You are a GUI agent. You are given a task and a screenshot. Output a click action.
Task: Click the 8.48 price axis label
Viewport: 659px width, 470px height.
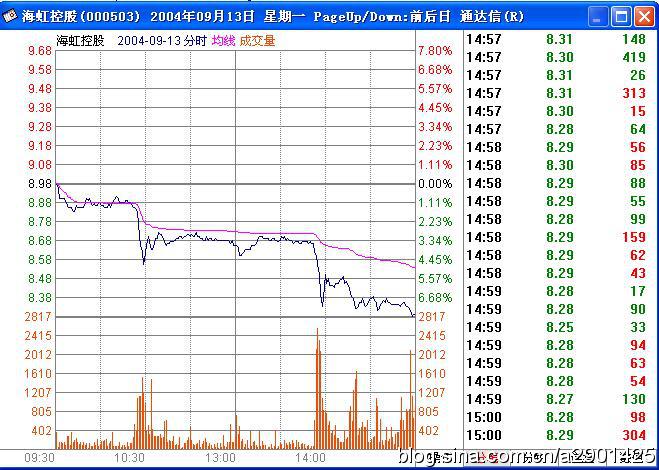coord(40,279)
